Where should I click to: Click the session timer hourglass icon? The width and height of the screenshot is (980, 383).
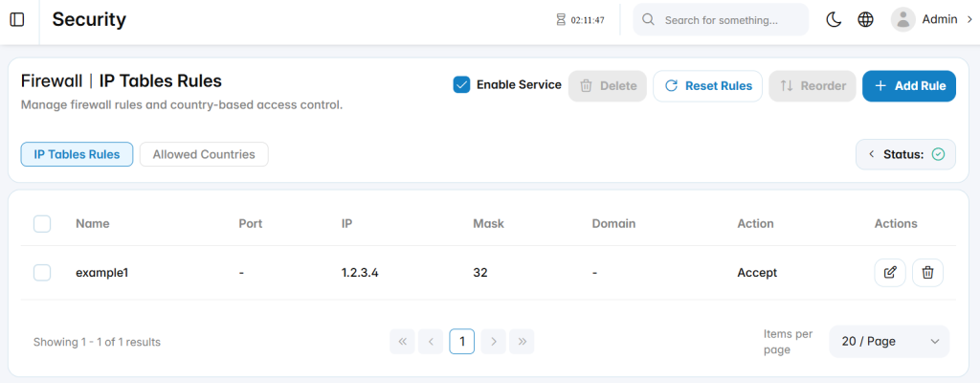[x=561, y=20]
